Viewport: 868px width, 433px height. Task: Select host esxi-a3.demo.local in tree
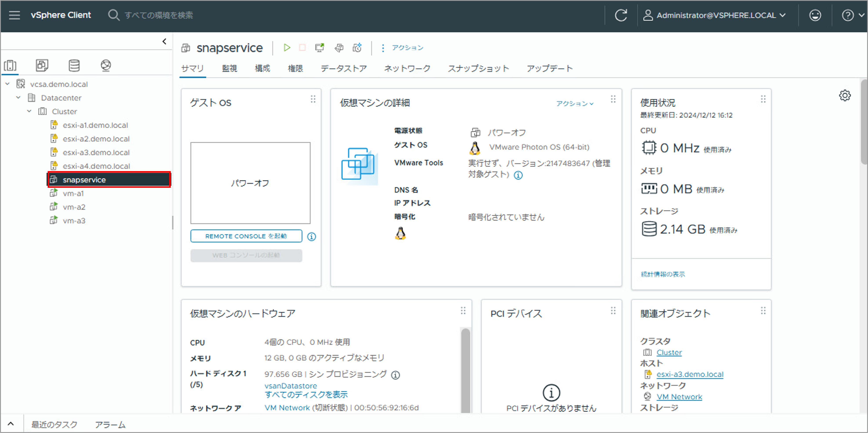pyautogui.click(x=96, y=152)
